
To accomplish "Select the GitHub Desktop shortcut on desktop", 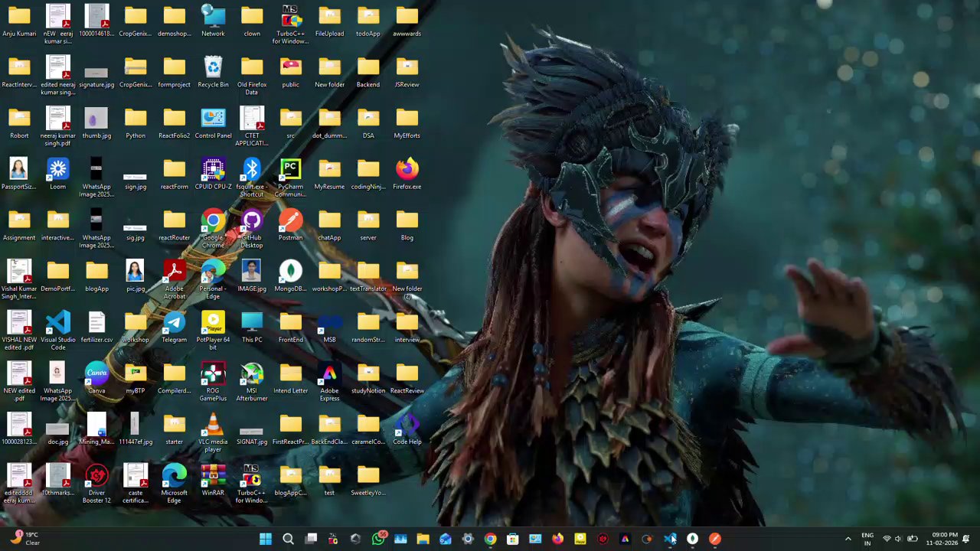I will coord(252,229).
